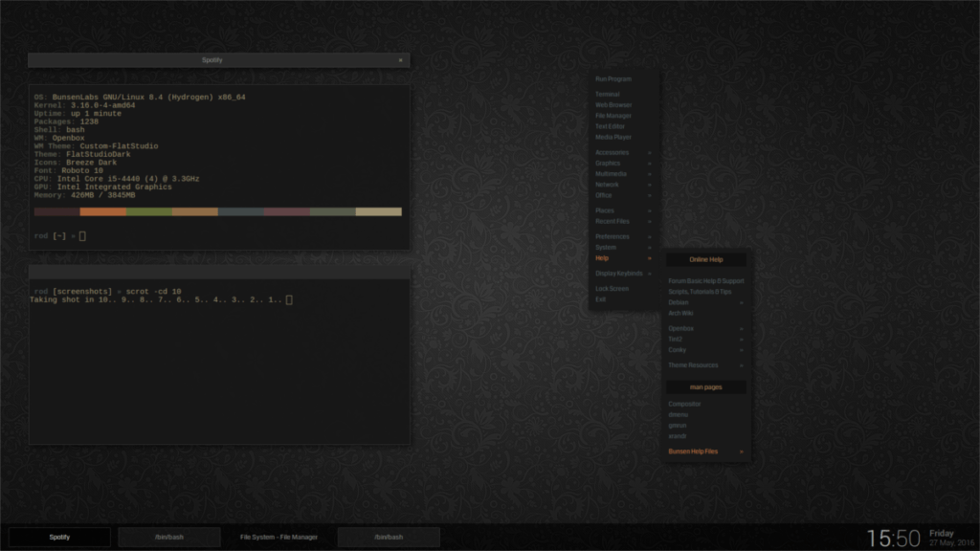
Task: Switch to Spotify via the taskbar
Action: coord(57,537)
